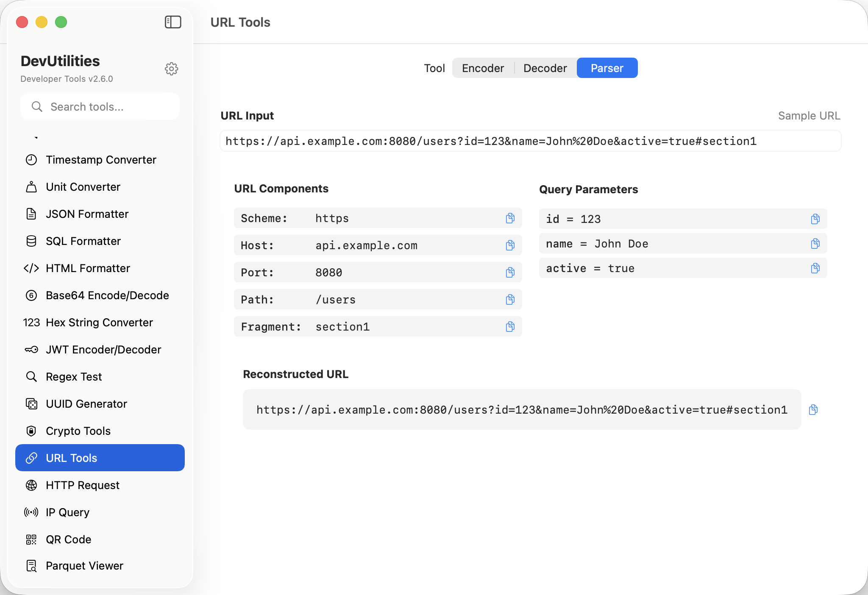The height and width of the screenshot is (595, 868).
Task: Copy the Host value api.example.com
Action: coord(510,245)
